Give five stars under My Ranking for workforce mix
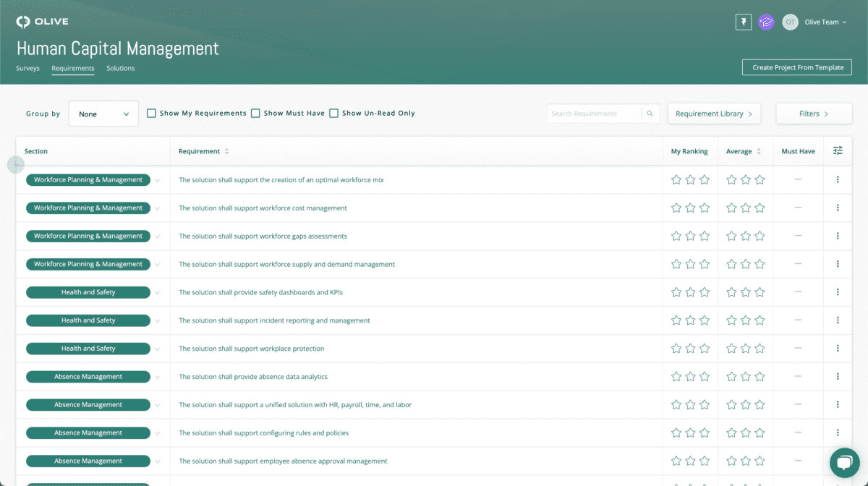This screenshot has width=868, height=486. (705, 179)
